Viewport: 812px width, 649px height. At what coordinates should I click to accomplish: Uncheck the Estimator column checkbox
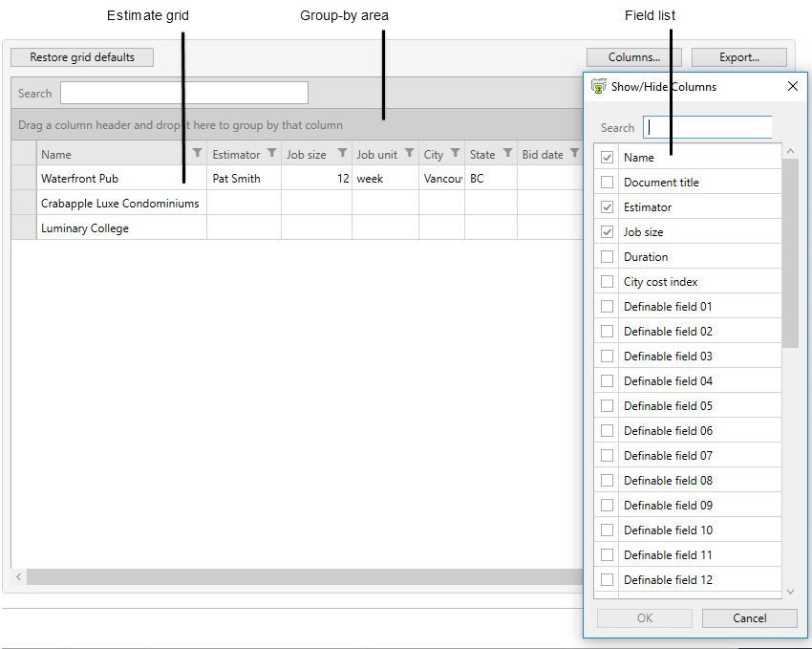click(x=607, y=207)
